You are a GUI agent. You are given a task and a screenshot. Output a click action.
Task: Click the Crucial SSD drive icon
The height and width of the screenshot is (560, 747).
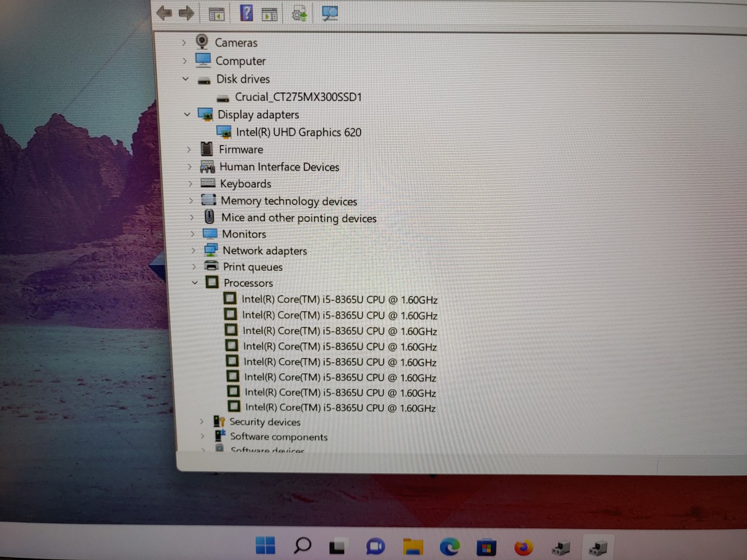[223, 98]
